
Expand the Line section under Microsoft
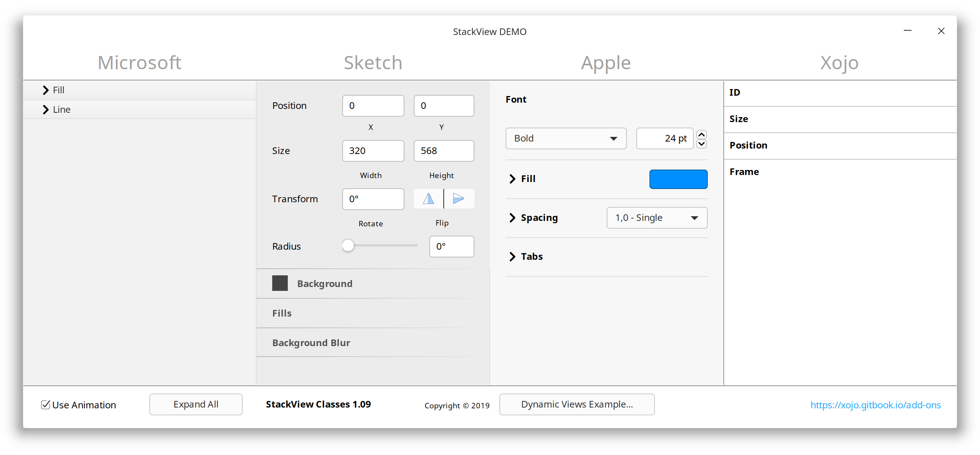pos(46,110)
